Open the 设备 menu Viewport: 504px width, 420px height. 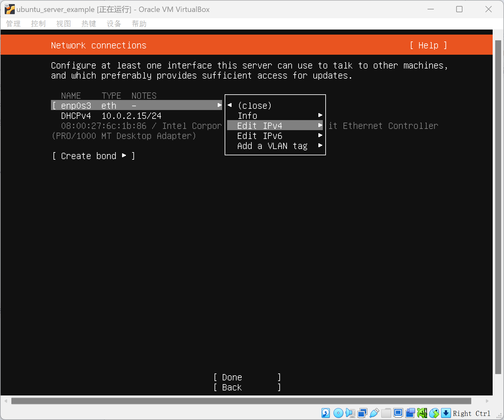click(x=114, y=24)
